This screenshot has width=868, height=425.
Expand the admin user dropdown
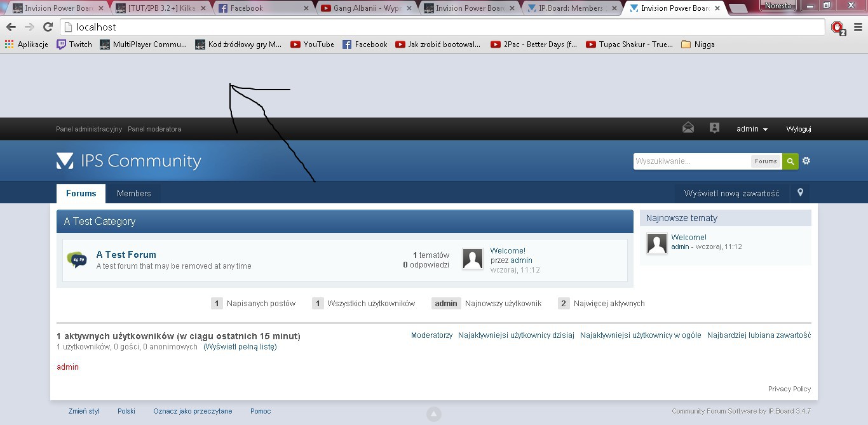coord(752,129)
